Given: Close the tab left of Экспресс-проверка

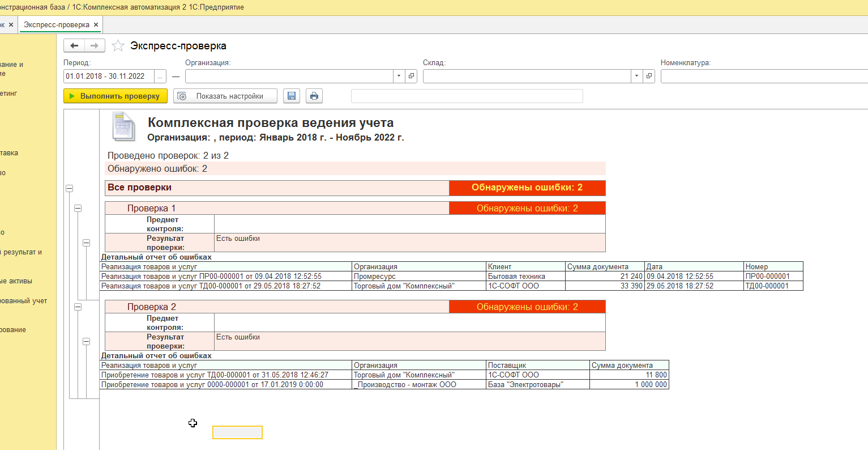Looking at the screenshot, I should coord(11,25).
